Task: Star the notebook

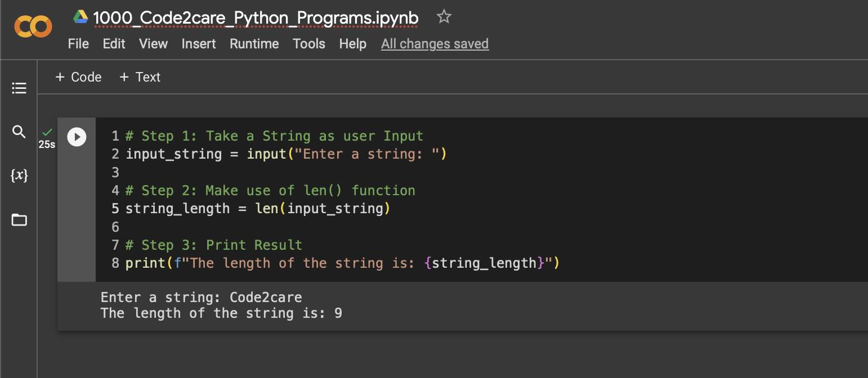Action: (x=444, y=17)
